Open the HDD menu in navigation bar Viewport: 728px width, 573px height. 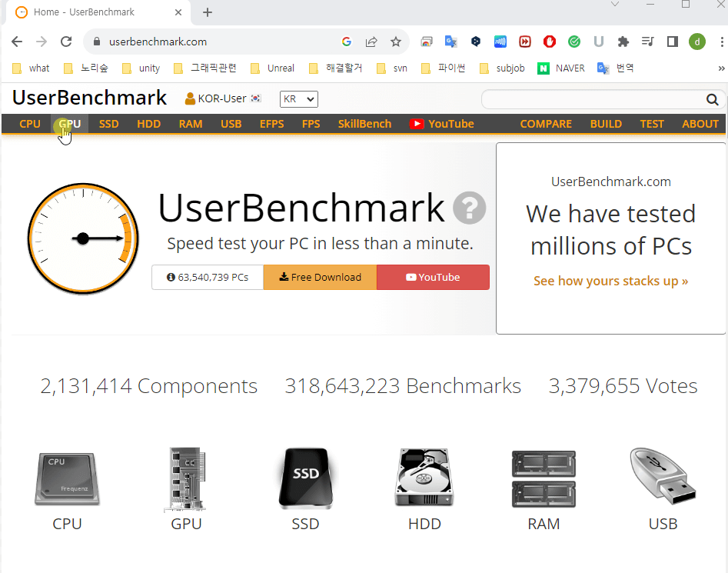pos(148,124)
